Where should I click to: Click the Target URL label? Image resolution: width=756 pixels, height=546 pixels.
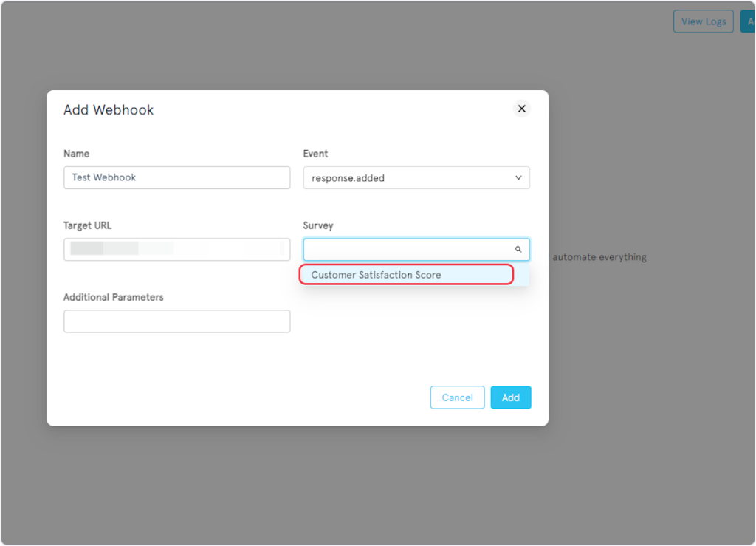[x=87, y=225]
